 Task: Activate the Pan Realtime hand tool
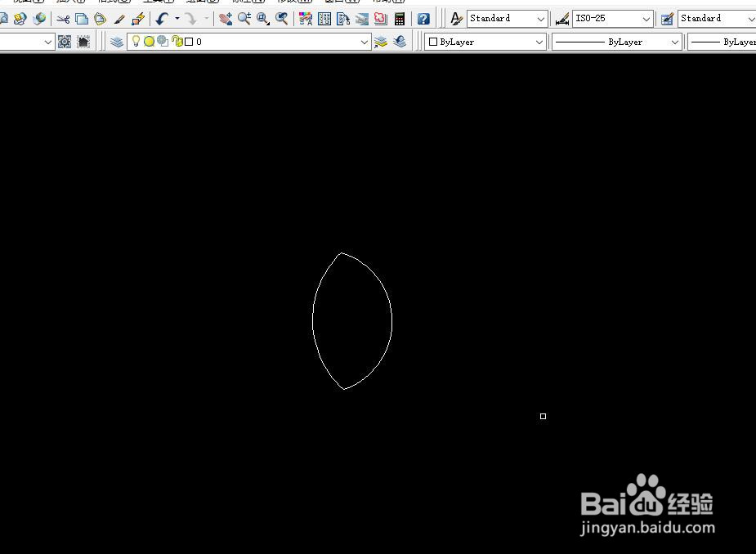pos(225,19)
